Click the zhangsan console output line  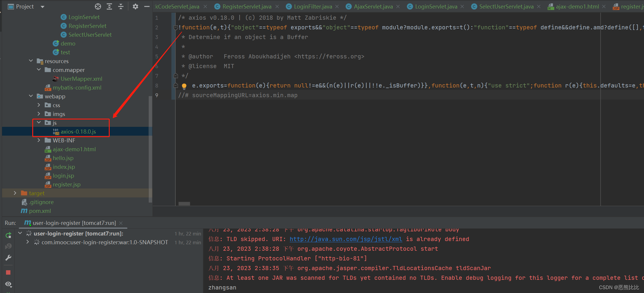(x=222, y=287)
